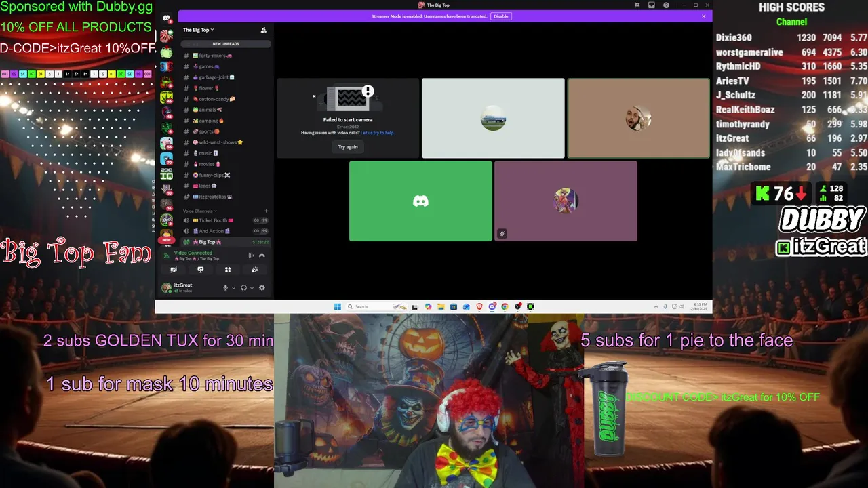The image size is (868, 488).
Task: Open input device dropdown arrow beside microphone
Action: click(x=233, y=288)
